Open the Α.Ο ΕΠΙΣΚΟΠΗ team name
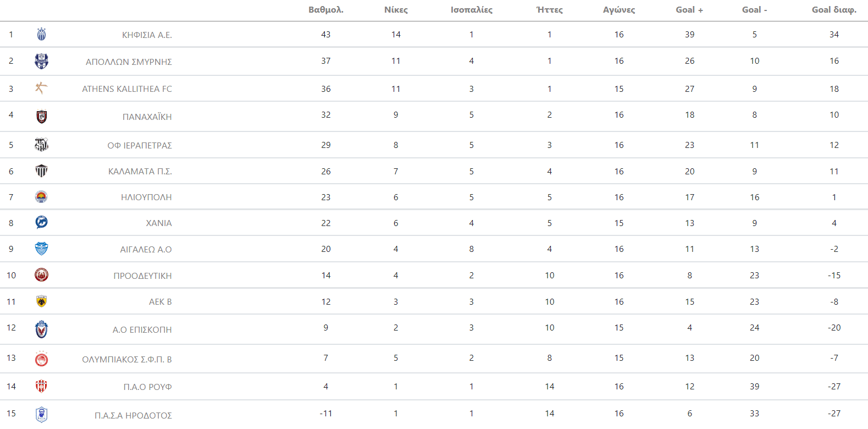Viewport: 868px width, 429px height. [x=142, y=330]
